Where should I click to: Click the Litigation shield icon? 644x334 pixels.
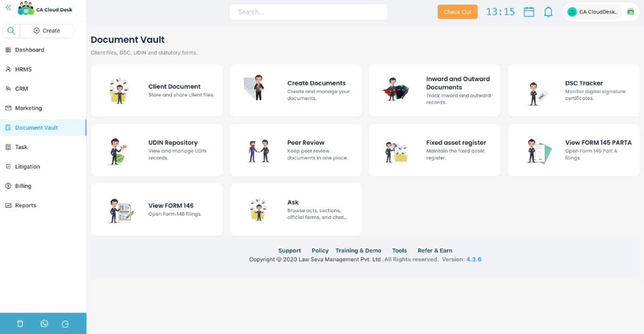point(8,166)
